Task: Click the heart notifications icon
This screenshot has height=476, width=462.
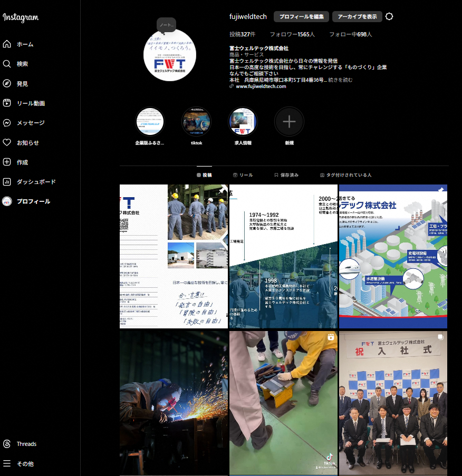Action: [7, 142]
